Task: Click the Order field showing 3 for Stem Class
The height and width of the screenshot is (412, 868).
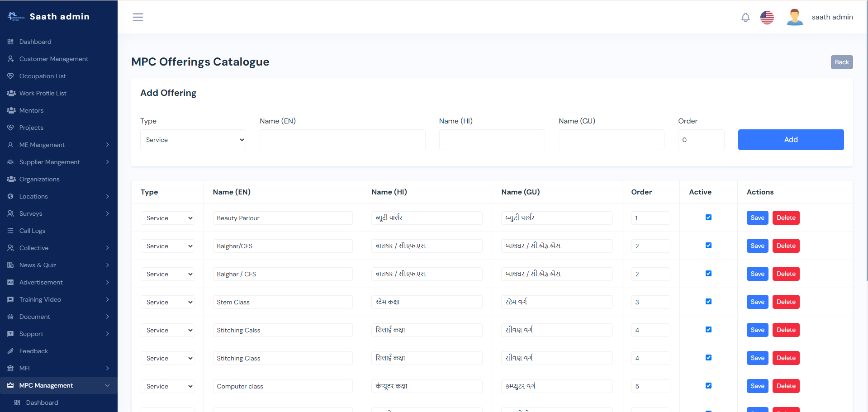Action: click(x=650, y=302)
